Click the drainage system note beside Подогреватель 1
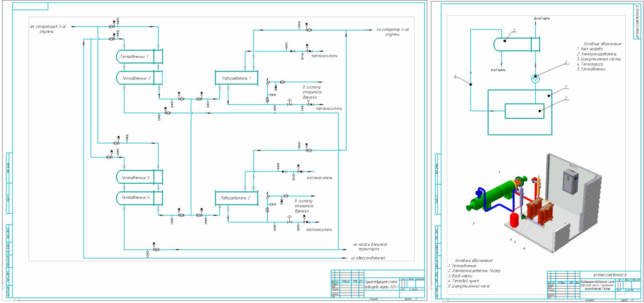The height and width of the screenshot is (303, 644). 311,92
